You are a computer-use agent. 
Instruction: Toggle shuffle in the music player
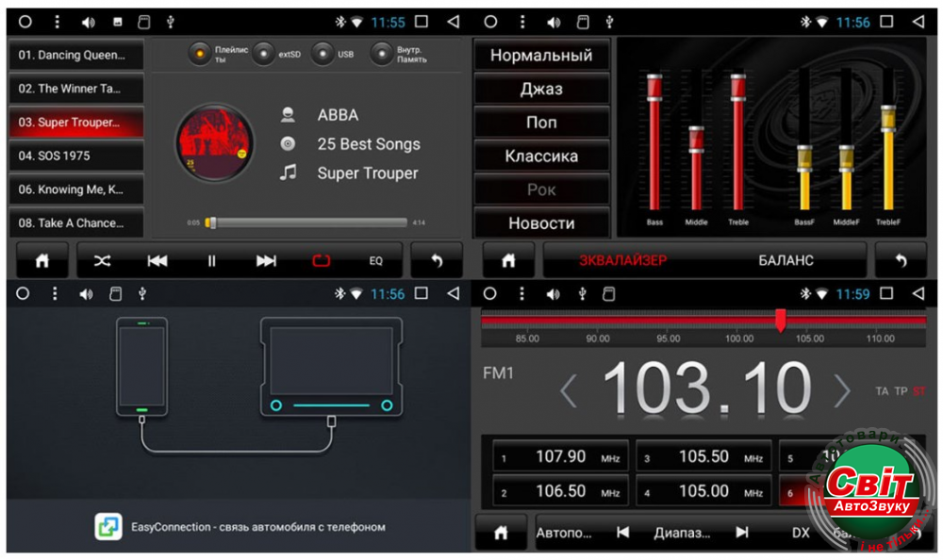click(x=103, y=261)
